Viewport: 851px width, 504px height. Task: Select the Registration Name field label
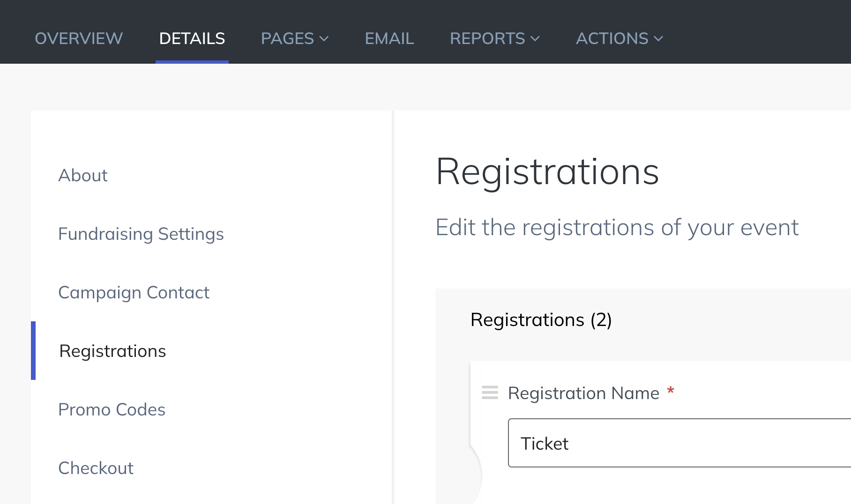click(584, 393)
